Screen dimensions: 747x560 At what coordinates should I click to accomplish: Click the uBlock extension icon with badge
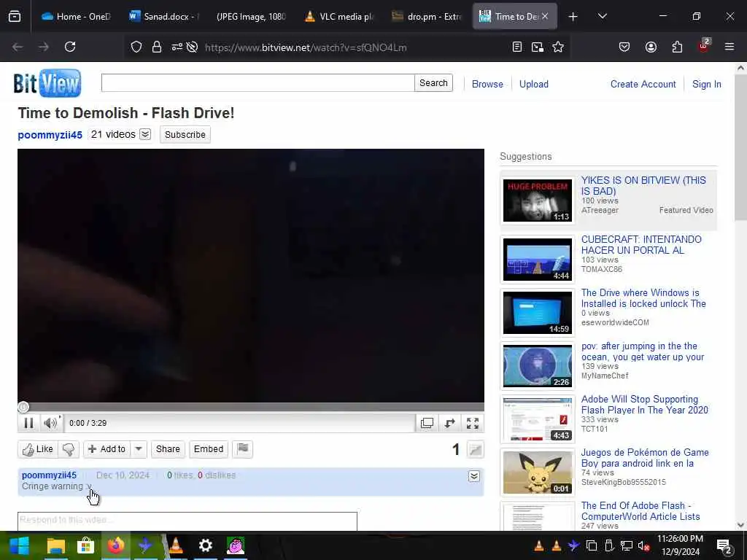click(x=704, y=46)
